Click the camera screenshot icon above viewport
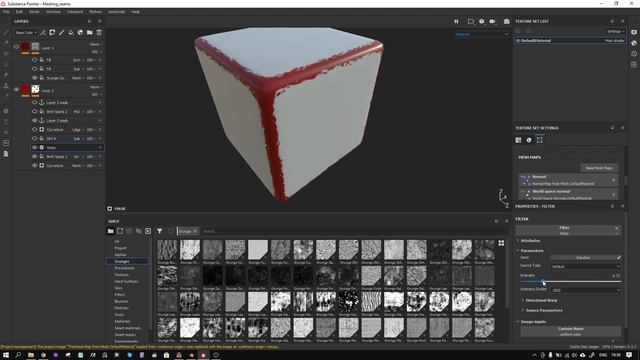The image size is (640, 360). point(507,21)
